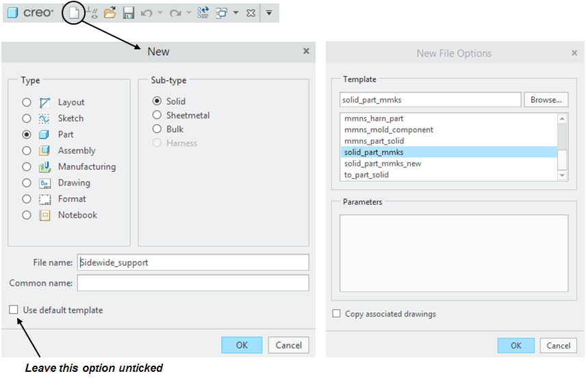Image resolution: width=588 pixels, height=378 pixels.
Task: Choose the Sheetmetal sub-type option
Action: click(157, 116)
